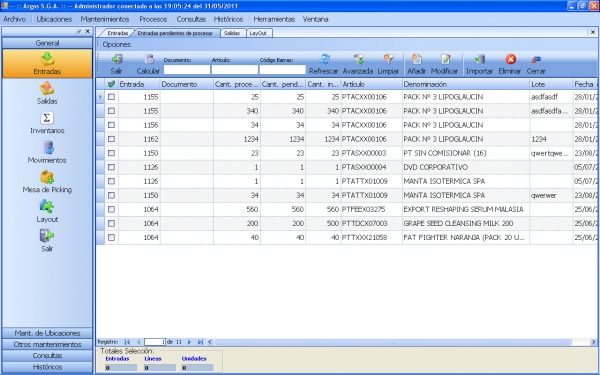The width and height of the screenshot is (600, 375).
Task: Click record number field in navigator
Action: tap(155, 342)
